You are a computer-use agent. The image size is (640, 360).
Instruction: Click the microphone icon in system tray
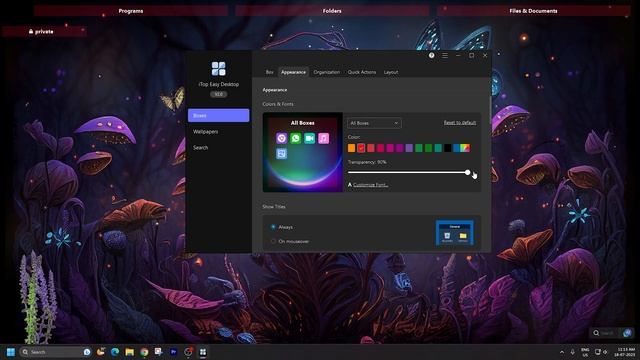[573, 352]
